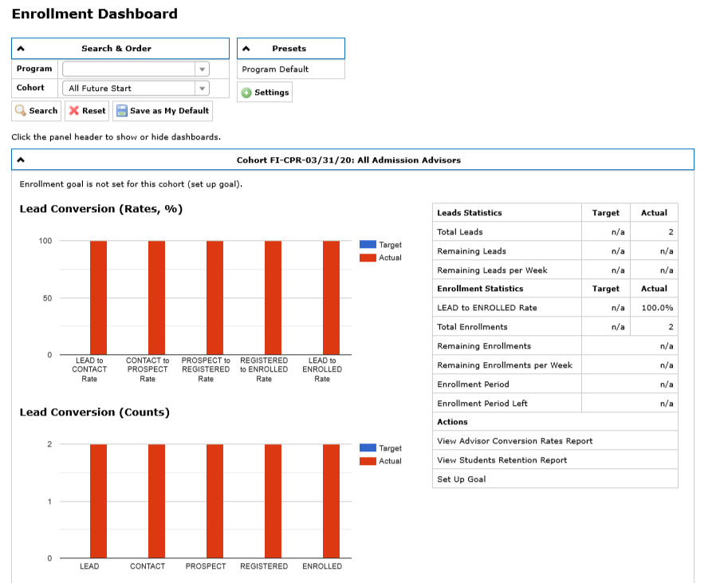Click the Presets header title
This screenshot has width=728, height=583.
289,49
